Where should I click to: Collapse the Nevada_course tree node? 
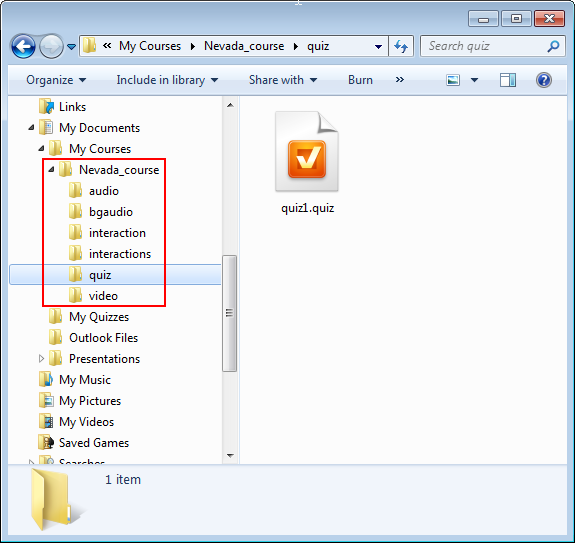51,169
